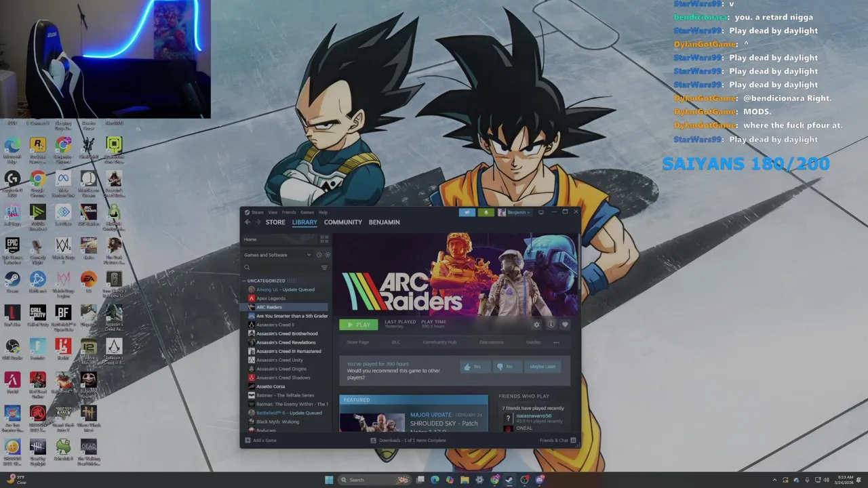Viewport: 868px width, 488px height.
Task: Click the Big Picture mode monitor icon
Action: (540, 212)
